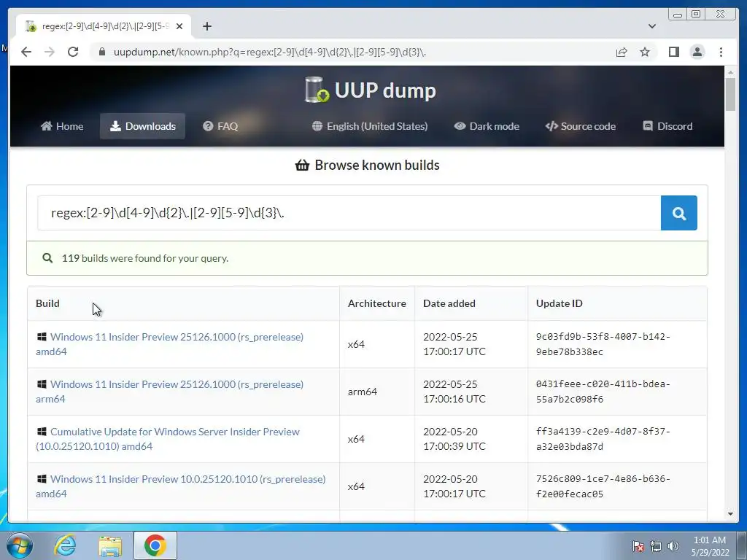Go forward with the browser arrow
Screen dimensions: 747x560
pyautogui.click(x=49, y=52)
